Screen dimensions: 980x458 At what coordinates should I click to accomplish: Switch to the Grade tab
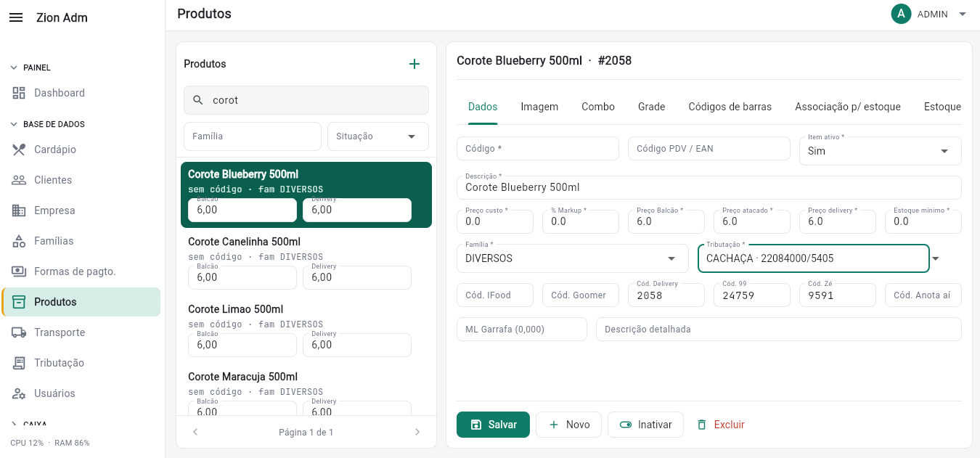652,107
